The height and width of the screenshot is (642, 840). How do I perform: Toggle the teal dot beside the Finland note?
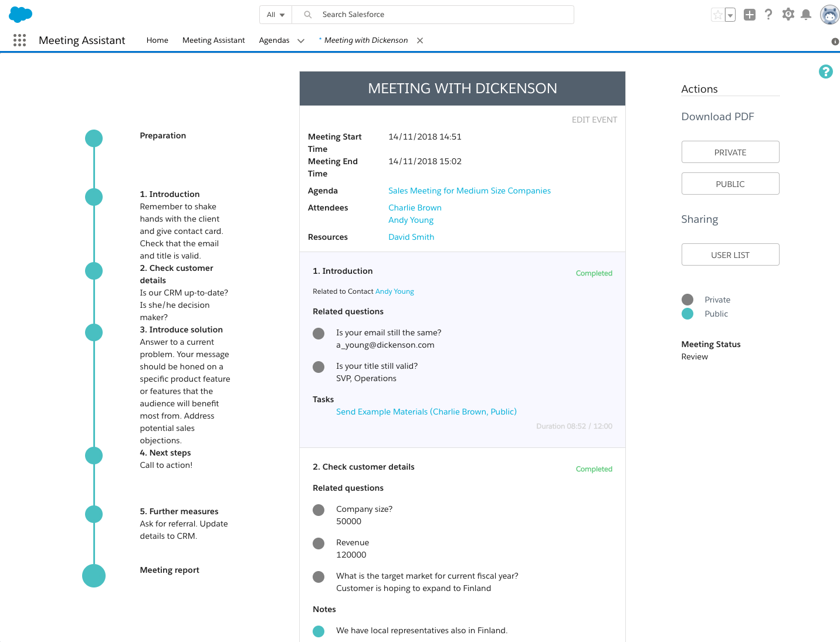[319, 631]
